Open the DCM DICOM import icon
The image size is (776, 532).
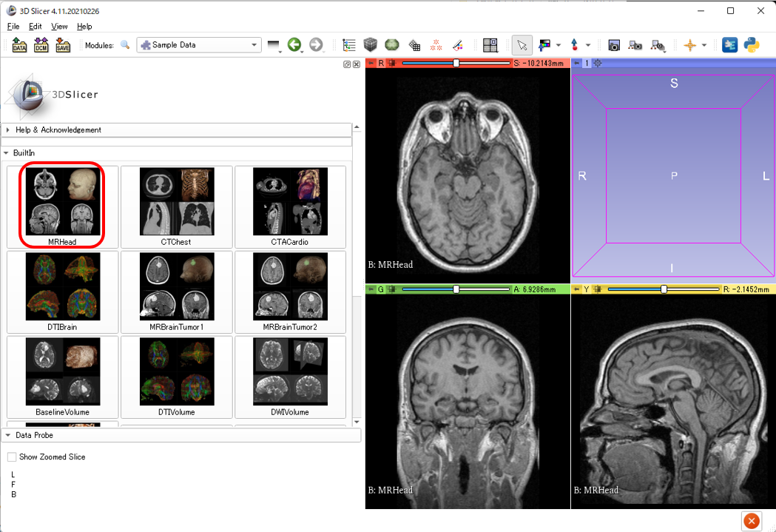[x=41, y=45]
